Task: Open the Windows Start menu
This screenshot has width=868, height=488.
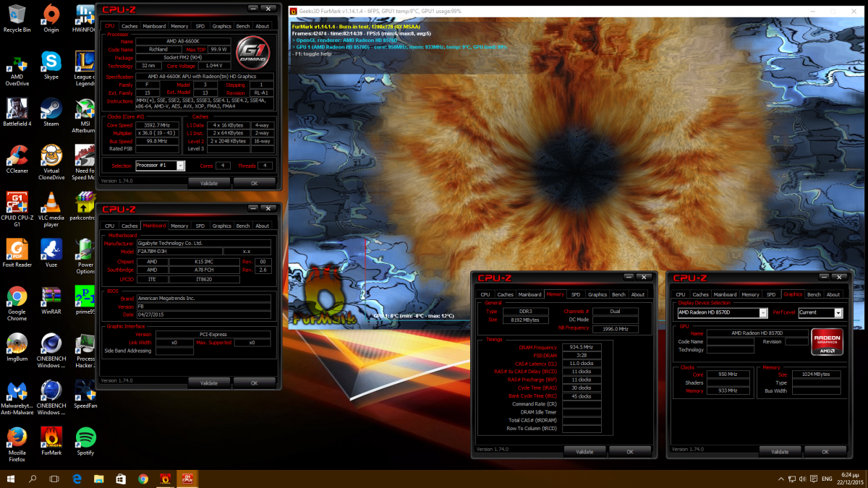Action: [11, 479]
